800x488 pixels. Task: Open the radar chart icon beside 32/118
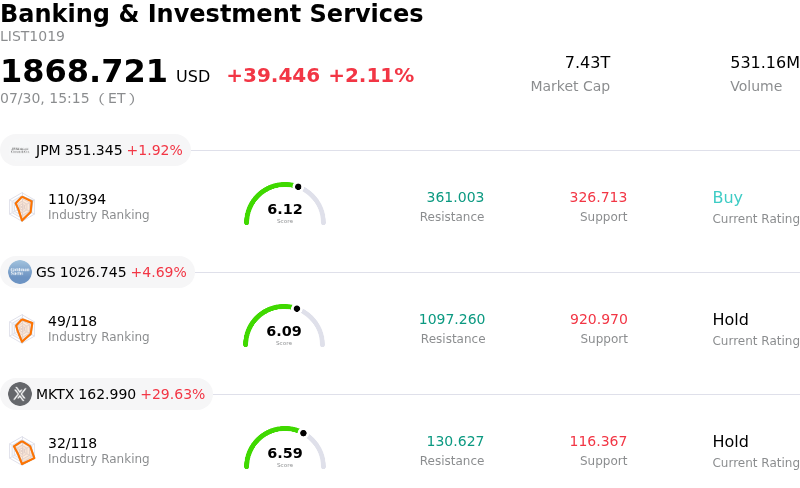click(x=22, y=451)
